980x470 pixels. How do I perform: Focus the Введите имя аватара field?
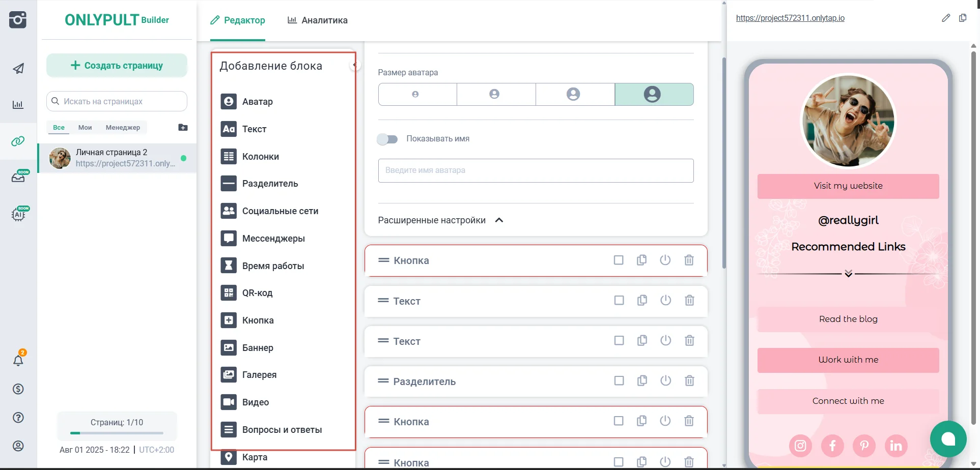pos(536,170)
